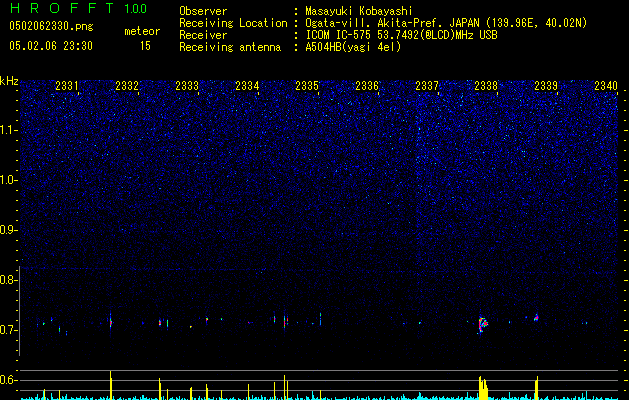Screen dimensions: 629x400
Task: Click the Receiving antenna label
Action: [230, 47]
